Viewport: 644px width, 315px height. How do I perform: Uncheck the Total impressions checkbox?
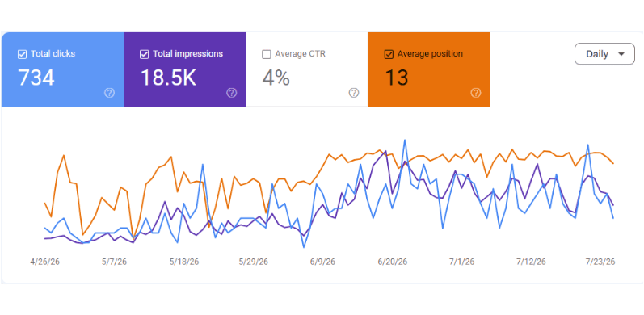144,54
